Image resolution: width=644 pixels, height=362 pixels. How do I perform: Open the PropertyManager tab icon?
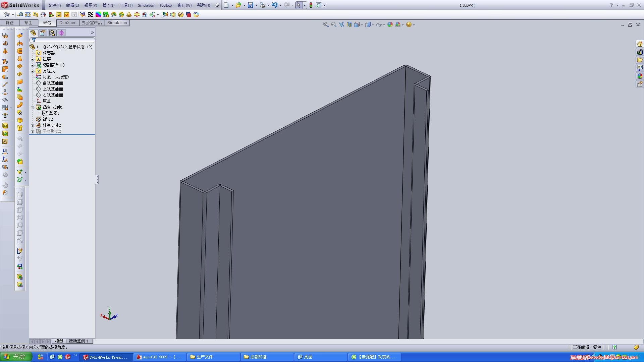point(42,33)
